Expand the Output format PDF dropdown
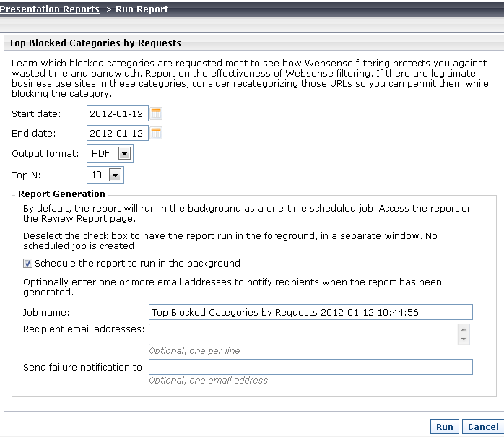Viewport: 504px width, 437px height. click(124, 153)
